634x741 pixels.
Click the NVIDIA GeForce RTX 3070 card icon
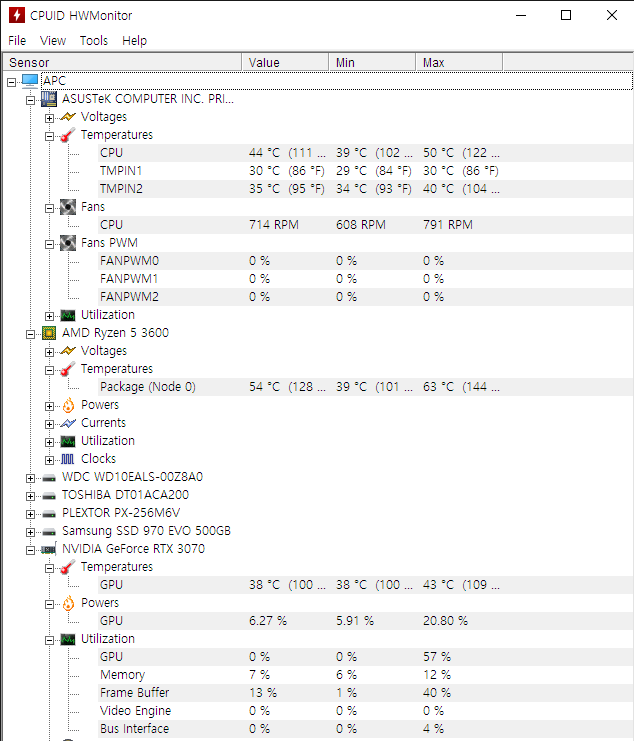(x=49, y=549)
